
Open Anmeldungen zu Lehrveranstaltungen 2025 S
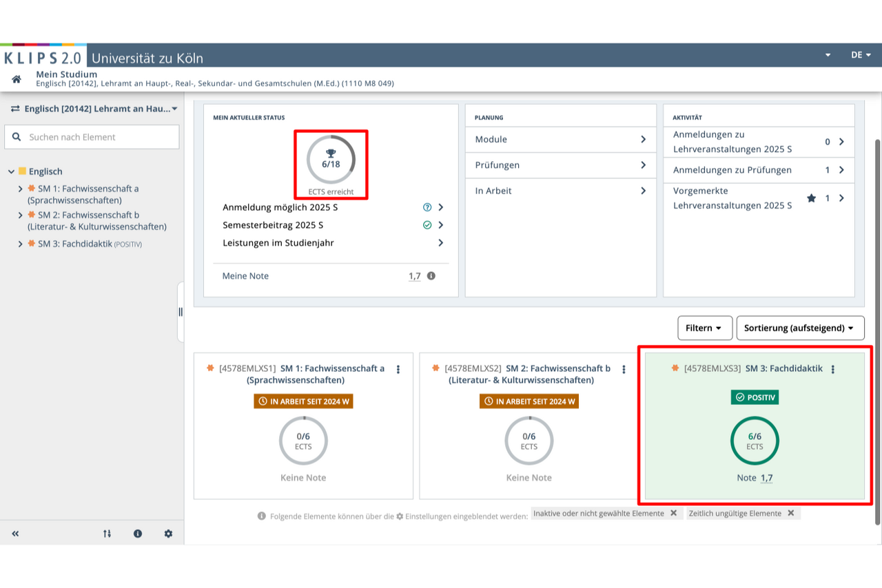pos(759,142)
